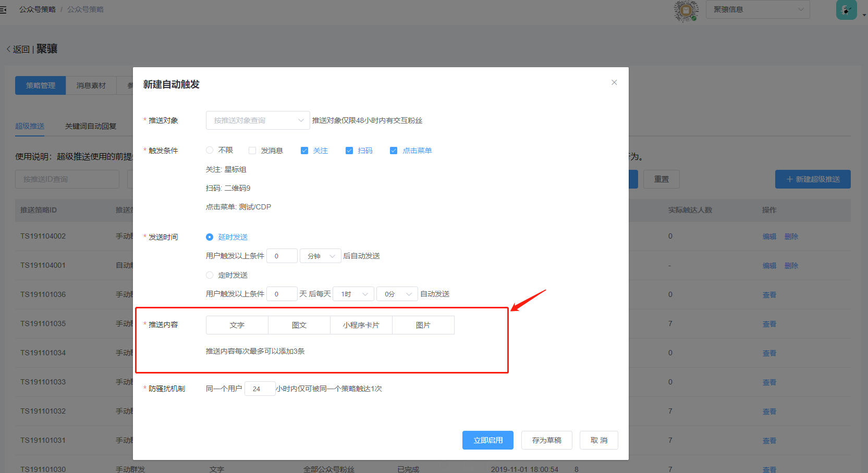Switch to the 图文 push content tab
Screen dimensions: 868x473
[299, 325]
